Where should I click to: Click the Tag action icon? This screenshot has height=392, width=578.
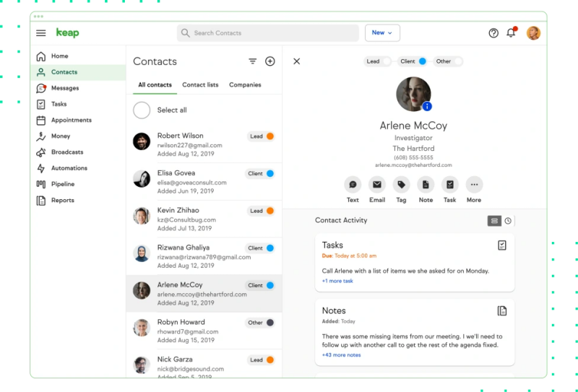[x=401, y=185]
